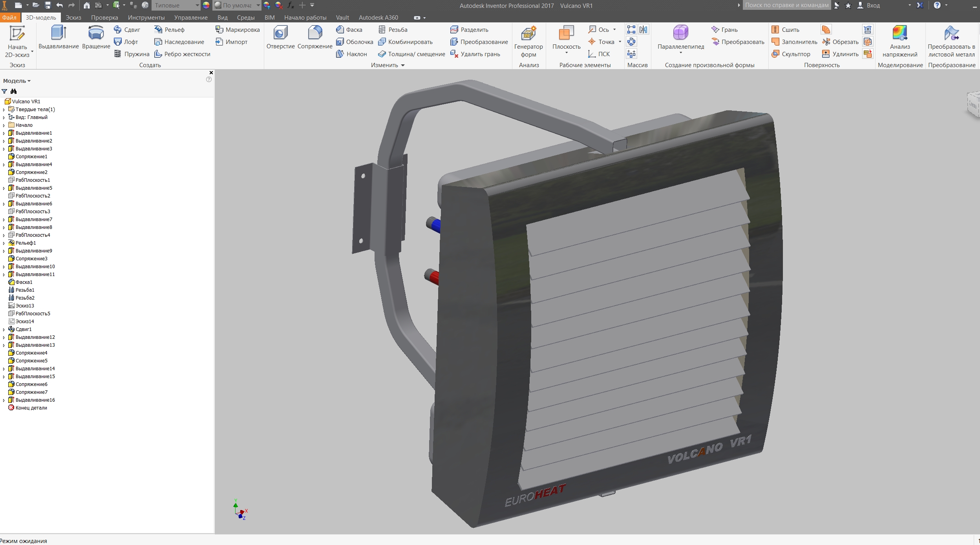This screenshot has width=980, height=545.
Task: Click Преобразовать в листовой металл
Action: pyautogui.click(x=951, y=42)
